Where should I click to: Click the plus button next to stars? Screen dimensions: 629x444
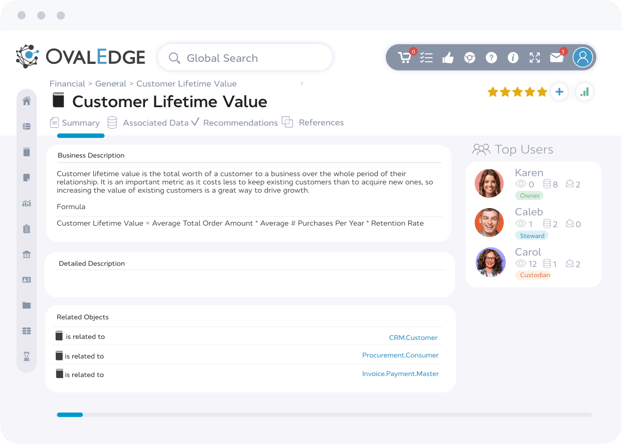click(x=559, y=92)
